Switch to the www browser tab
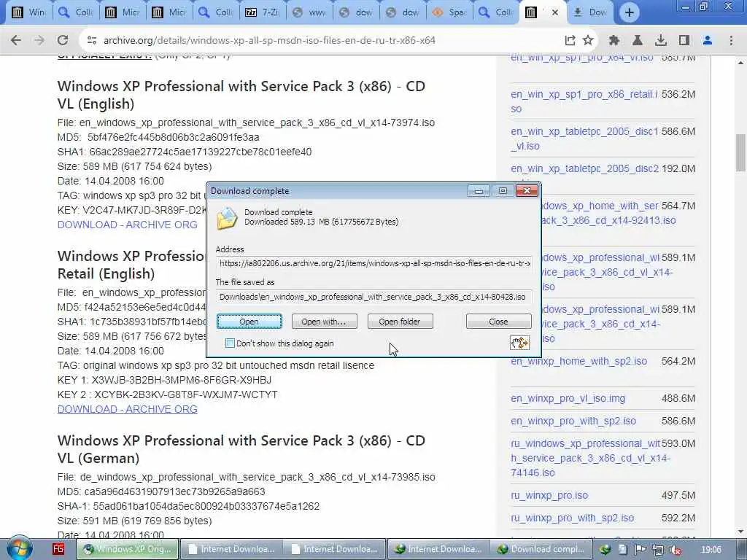 (x=309, y=12)
